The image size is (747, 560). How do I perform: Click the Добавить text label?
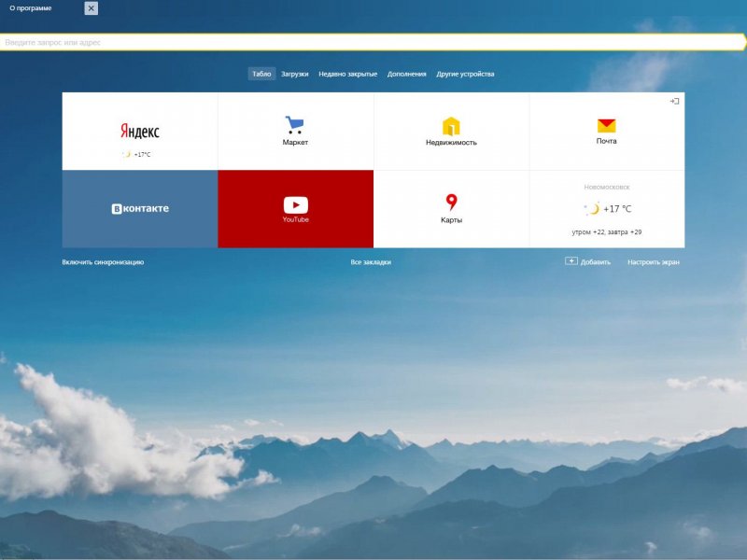click(x=596, y=262)
